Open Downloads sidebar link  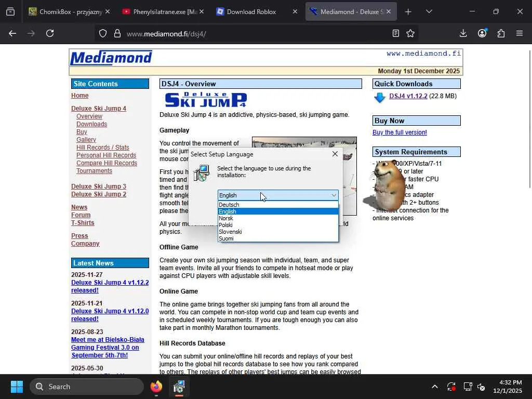(x=91, y=124)
